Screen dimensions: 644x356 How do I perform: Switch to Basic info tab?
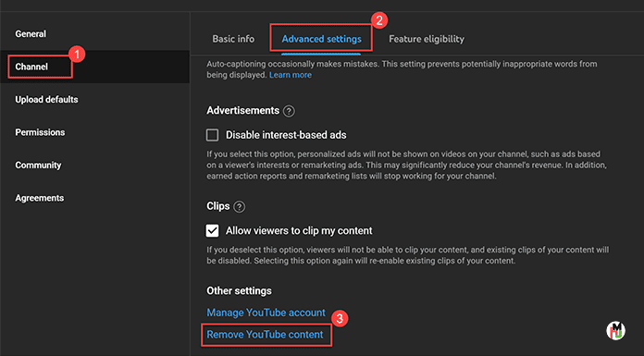tap(233, 39)
